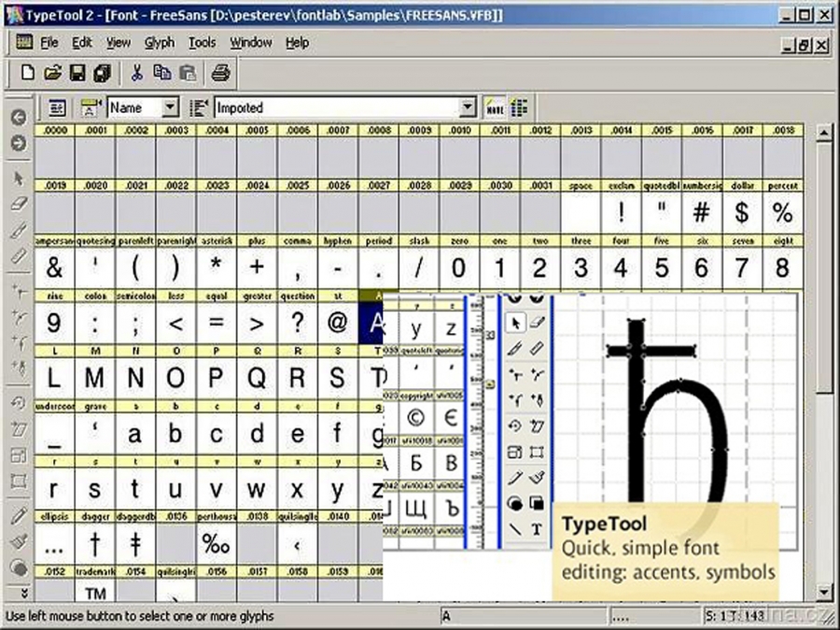Screen dimensions: 840x630
Task: Select the Slant tool
Action: coord(19,429)
